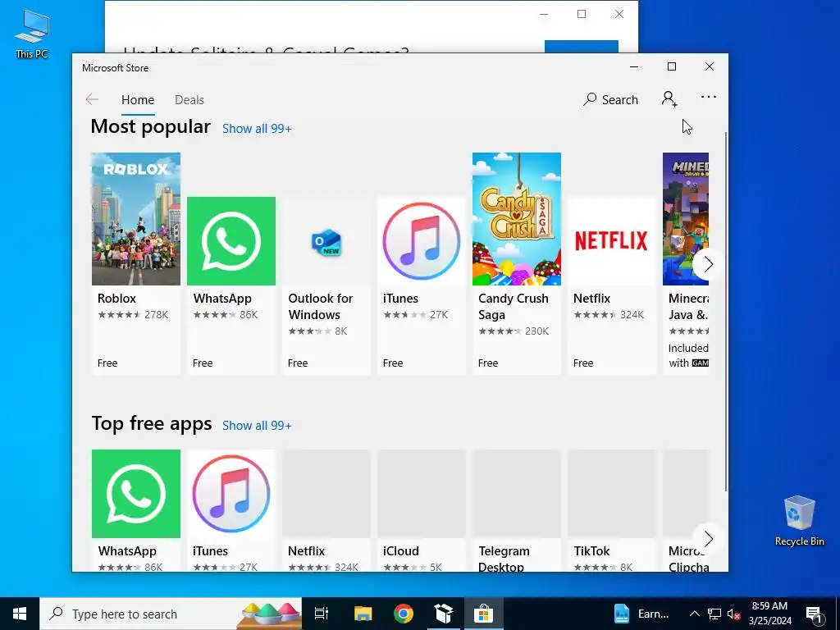840x630 pixels.
Task: Click the Candy Crush Saga title text
Action: pos(514,307)
